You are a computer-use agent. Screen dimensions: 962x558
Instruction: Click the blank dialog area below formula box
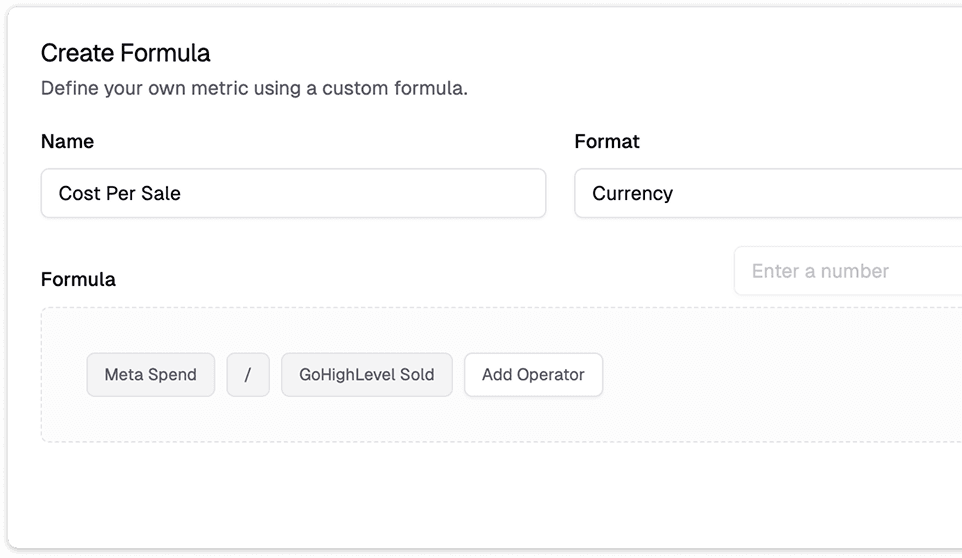coord(480,495)
